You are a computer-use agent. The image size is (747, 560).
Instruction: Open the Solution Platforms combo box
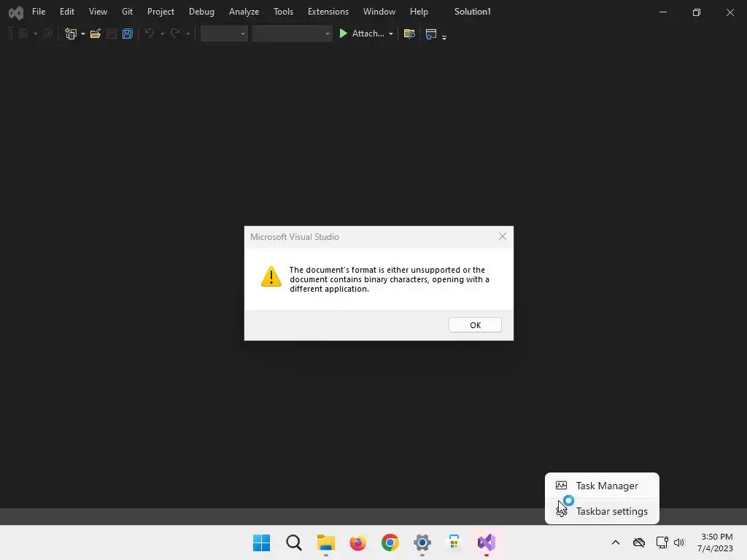(292, 34)
